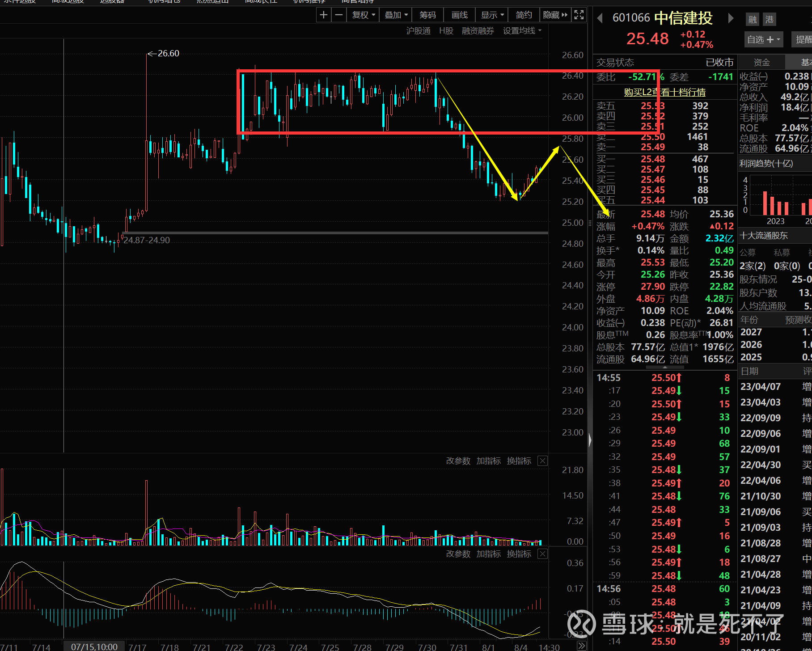Click the 融 margin badge
812x651 pixels.
[x=753, y=19]
